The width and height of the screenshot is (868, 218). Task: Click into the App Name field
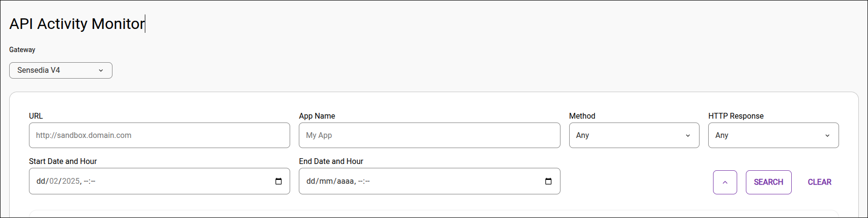(x=429, y=136)
